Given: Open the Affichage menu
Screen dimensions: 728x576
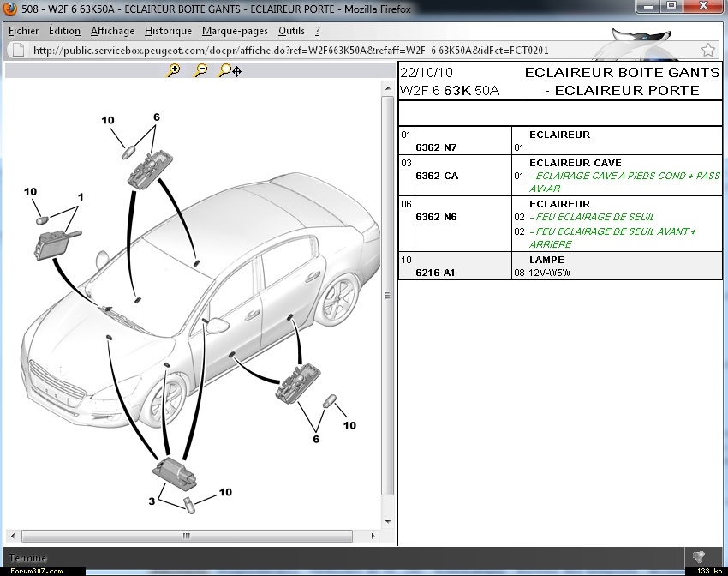Looking at the screenshot, I should [x=112, y=31].
